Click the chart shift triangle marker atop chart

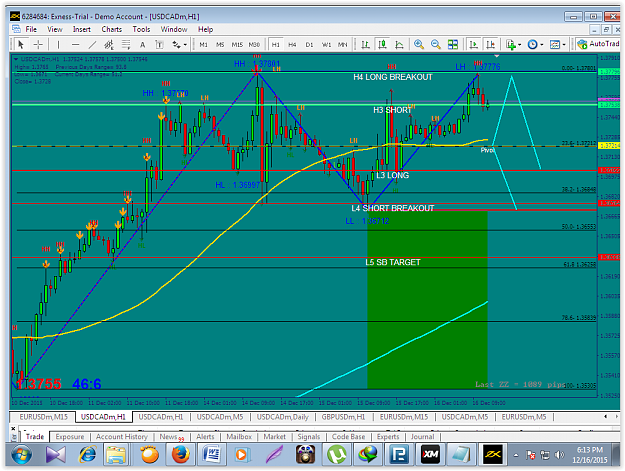497,56
